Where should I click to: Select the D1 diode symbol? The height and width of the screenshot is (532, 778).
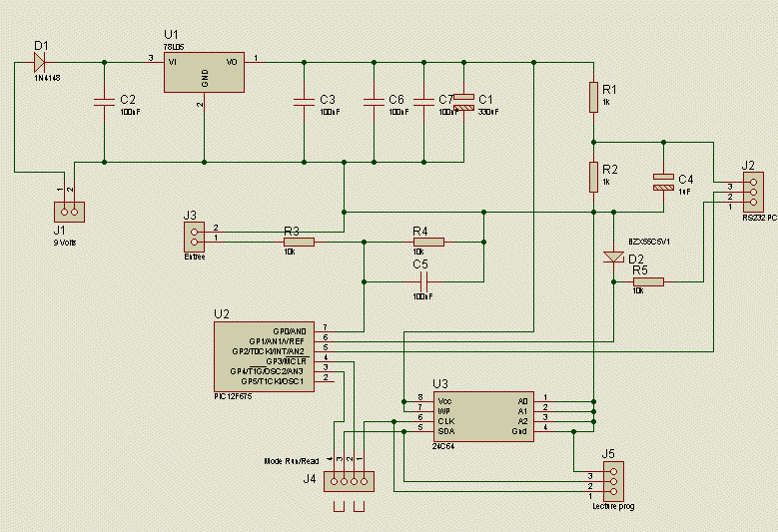39,63
